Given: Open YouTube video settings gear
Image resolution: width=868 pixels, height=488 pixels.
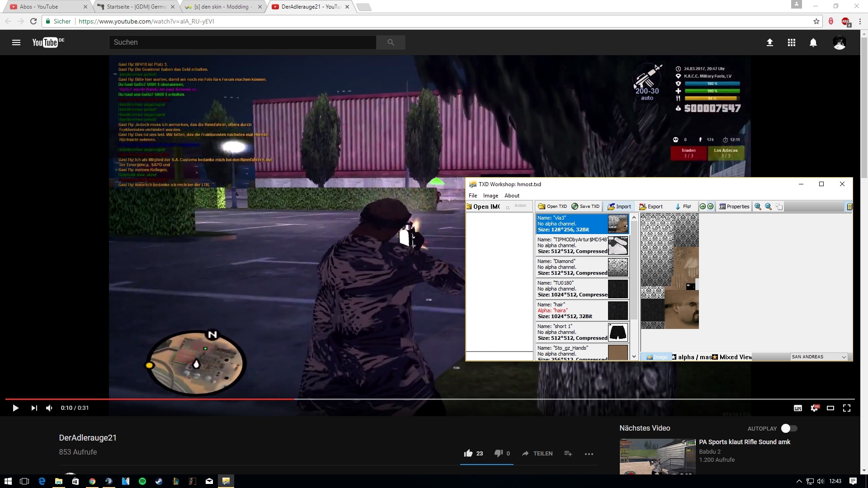Looking at the screenshot, I should tap(814, 408).
